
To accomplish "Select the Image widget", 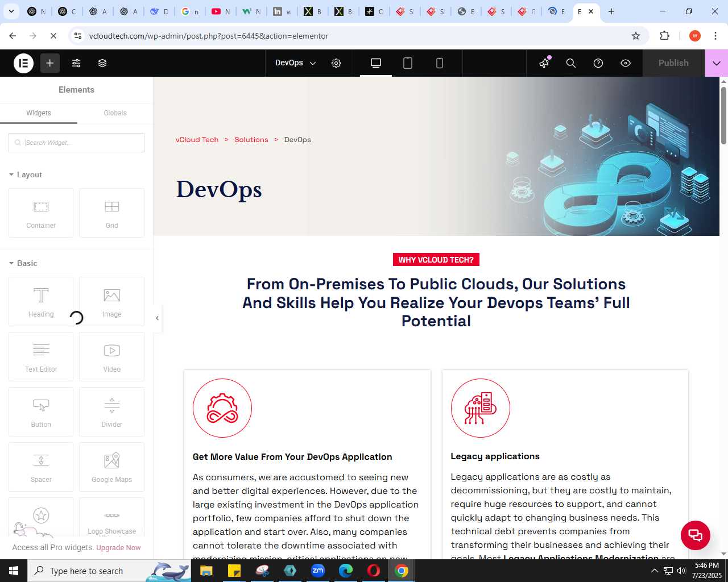I will (x=112, y=302).
